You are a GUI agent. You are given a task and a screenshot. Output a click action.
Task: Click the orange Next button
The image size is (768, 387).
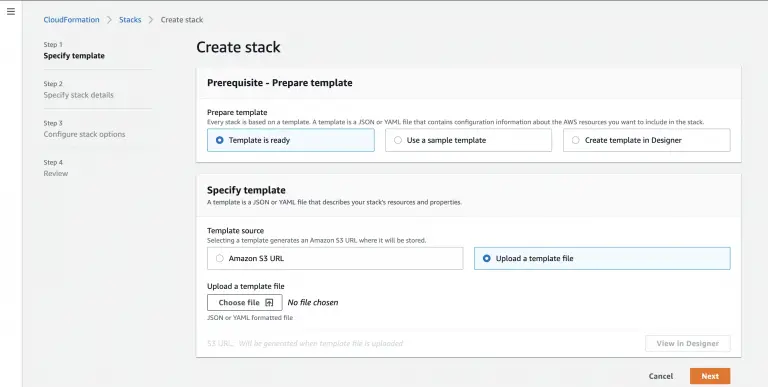(710, 376)
